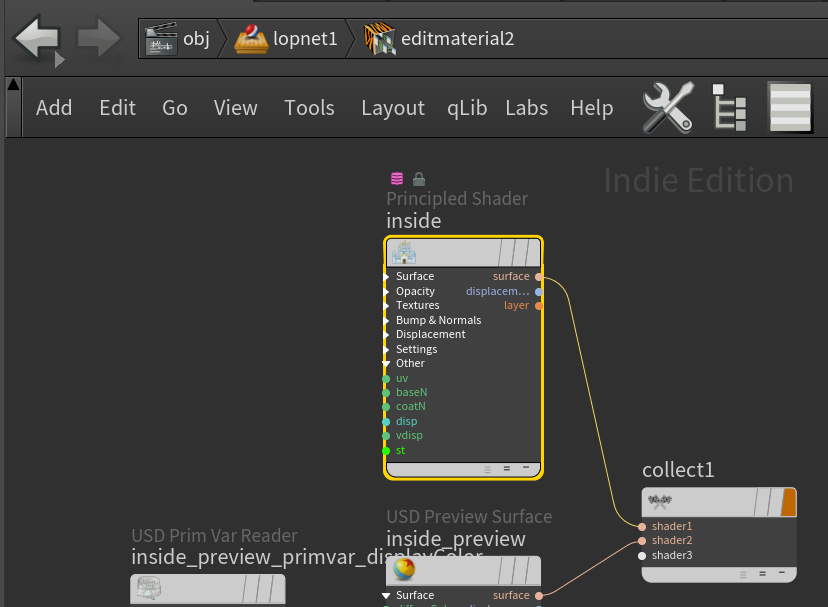Open the View menu
828x607 pixels.
click(236, 108)
